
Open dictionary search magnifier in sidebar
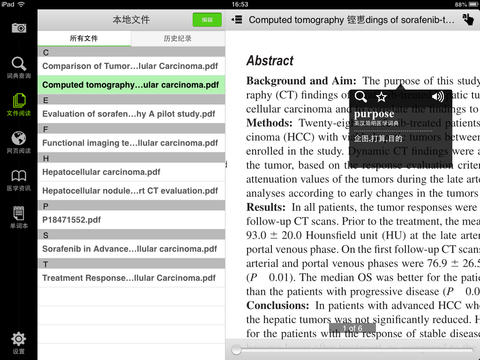[19, 68]
